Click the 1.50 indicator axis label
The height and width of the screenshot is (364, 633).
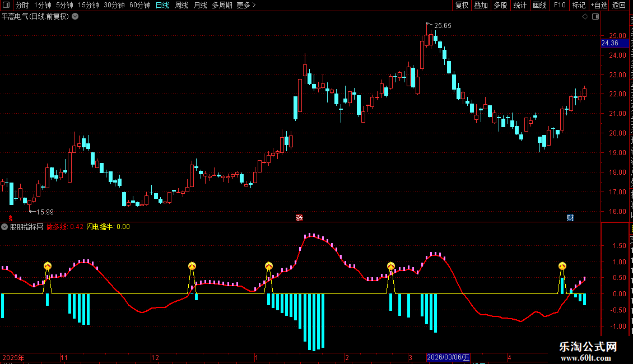[619, 245]
